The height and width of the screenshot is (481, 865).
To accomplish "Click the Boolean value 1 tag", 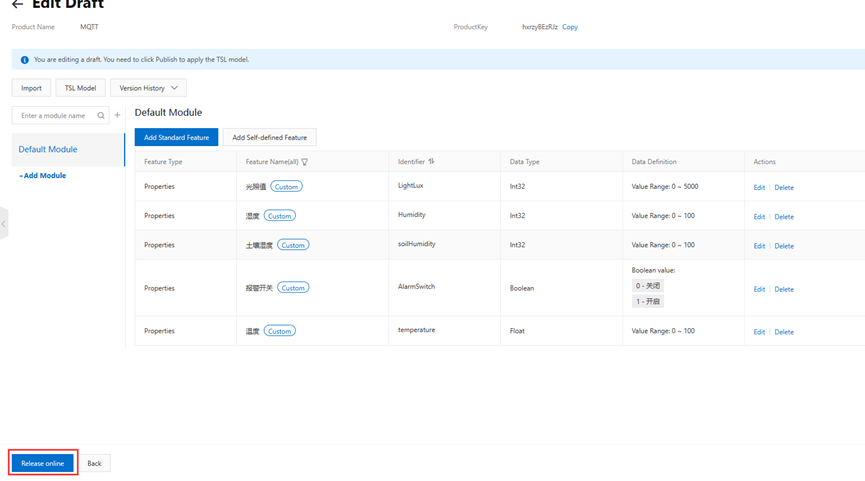I will 648,301.
